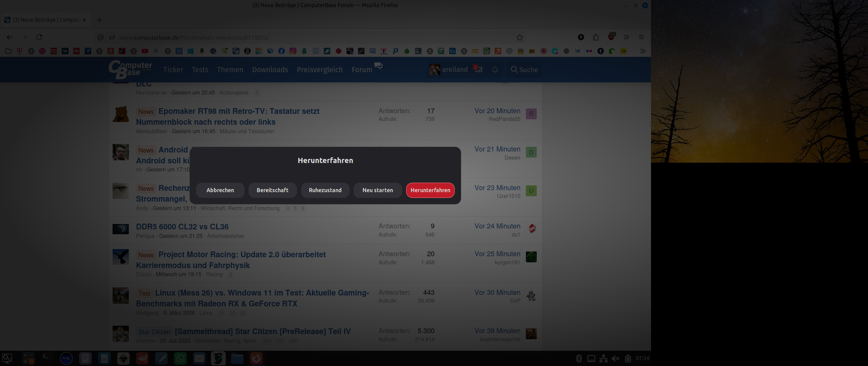This screenshot has width=868, height=366.
Task: Bookmark page with star icon
Action: (519, 37)
